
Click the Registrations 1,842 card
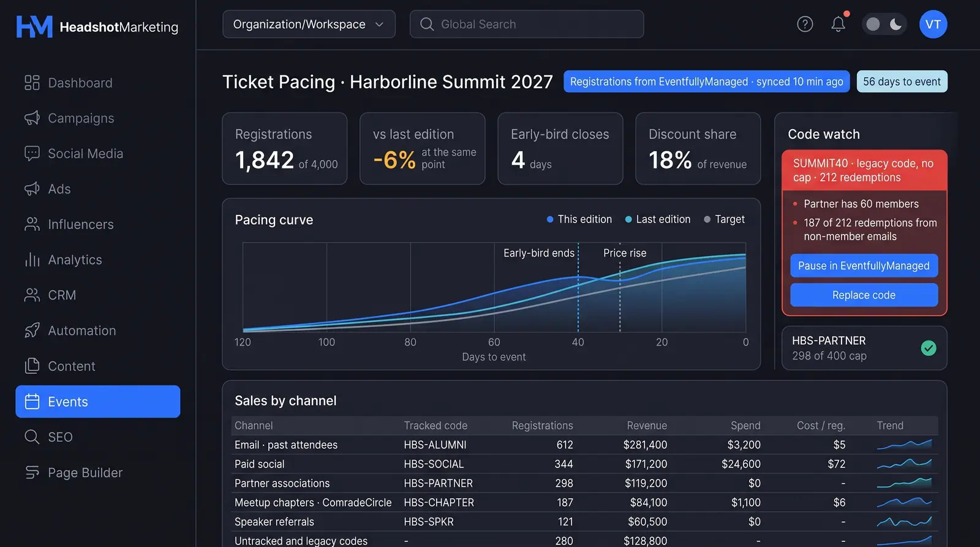285,148
